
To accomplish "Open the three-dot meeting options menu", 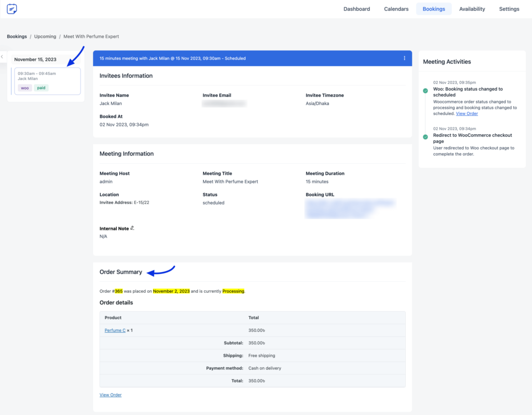I will click(x=404, y=58).
